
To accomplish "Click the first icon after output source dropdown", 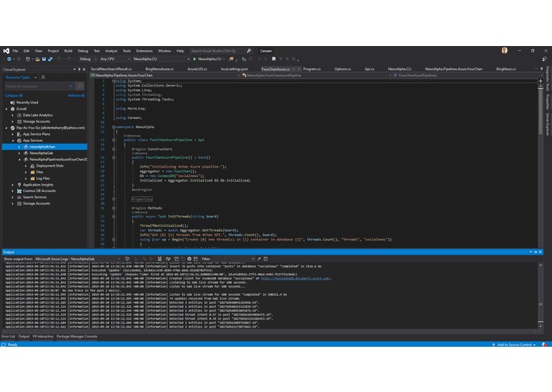I will (127, 259).
